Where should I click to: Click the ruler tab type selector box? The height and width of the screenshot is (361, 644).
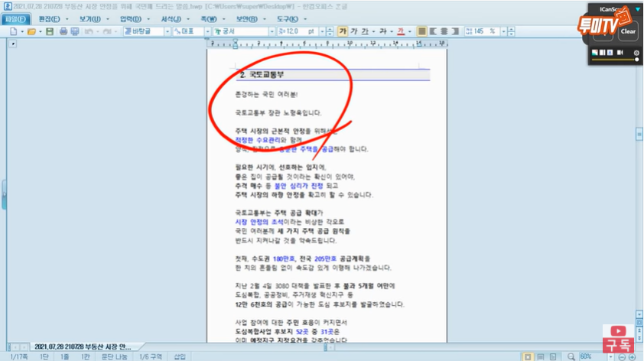13,44
